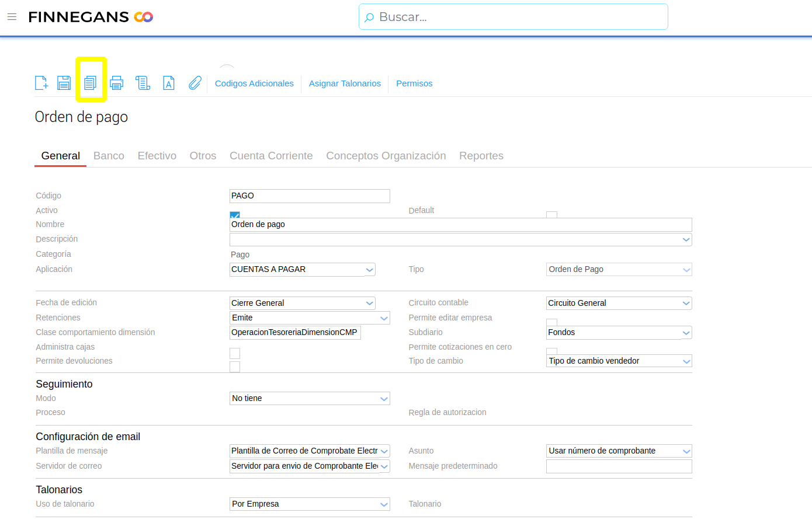Enable the Administra cajas checkbox

pyautogui.click(x=235, y=353)
